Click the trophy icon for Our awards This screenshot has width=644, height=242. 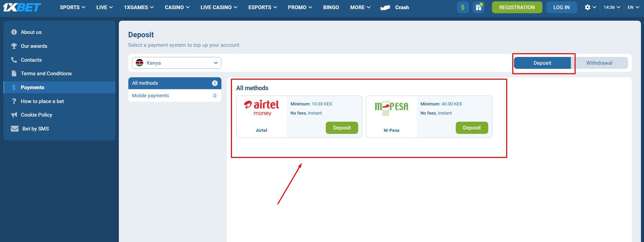(x=14, y=46)
